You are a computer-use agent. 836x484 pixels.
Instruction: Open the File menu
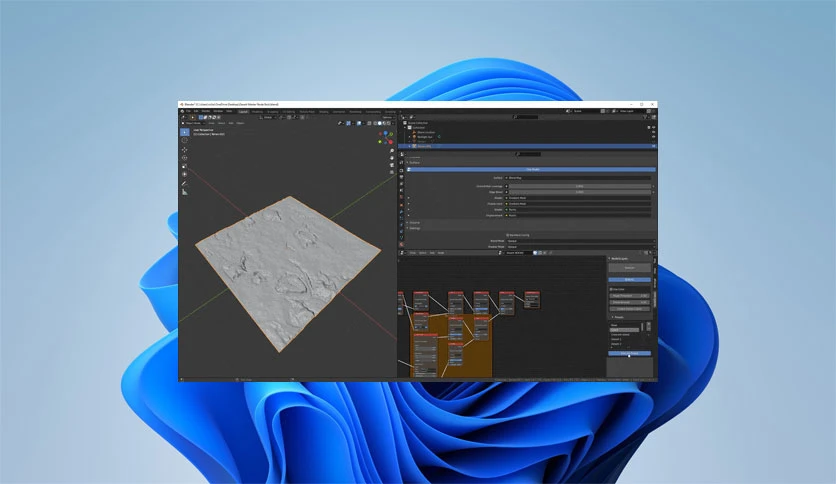(x=188, y=111)
